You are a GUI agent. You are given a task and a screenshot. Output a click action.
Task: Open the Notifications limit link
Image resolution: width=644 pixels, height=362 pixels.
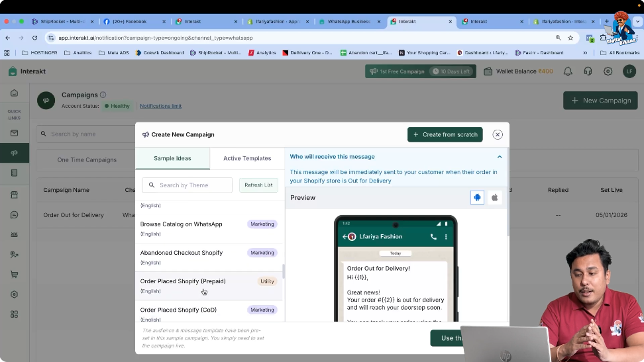click(x=160, y=106)
